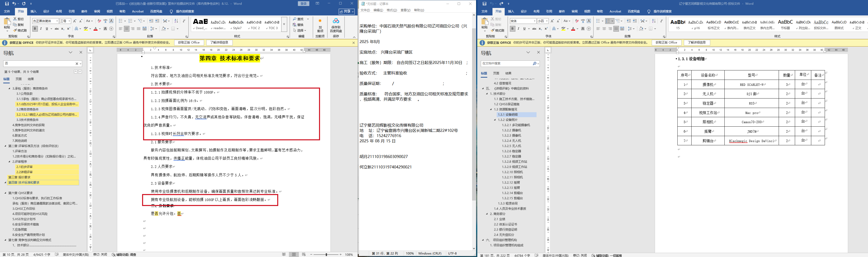Adjust the zoom slider beside 108%
The width and height of the screenshot is (868, 257).
(326, 255)
